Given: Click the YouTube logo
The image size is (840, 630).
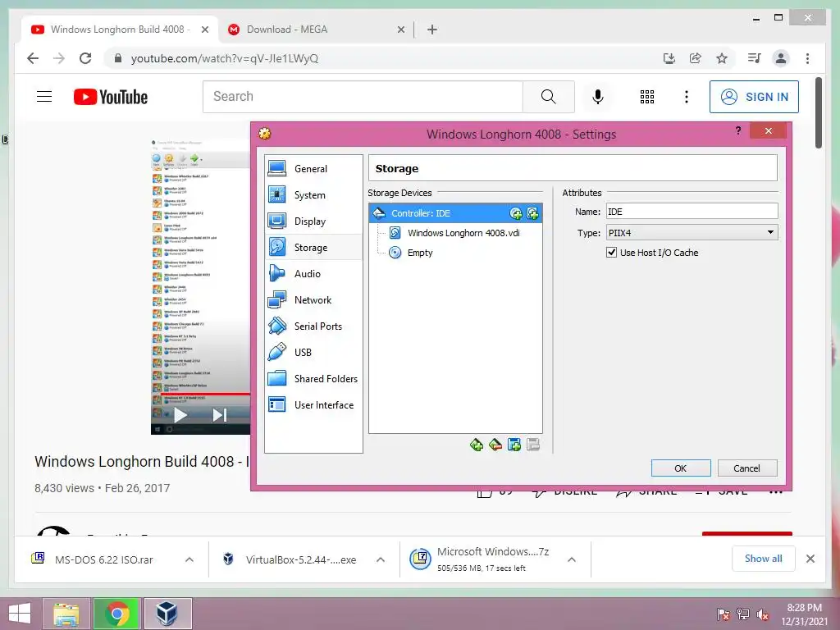Looking at the screenshot, I should [111, 97].
